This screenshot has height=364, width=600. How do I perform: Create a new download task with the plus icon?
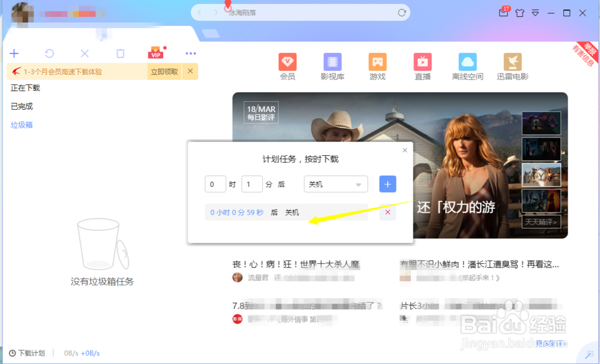14,53
